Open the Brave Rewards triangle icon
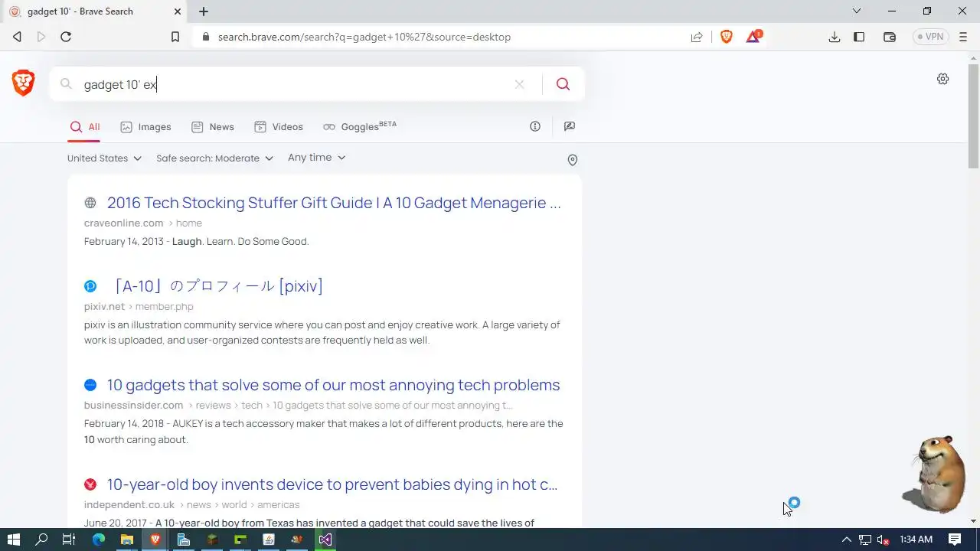This screenshot has width=980, height=551. pyautogui.click(x=753, y=36)
